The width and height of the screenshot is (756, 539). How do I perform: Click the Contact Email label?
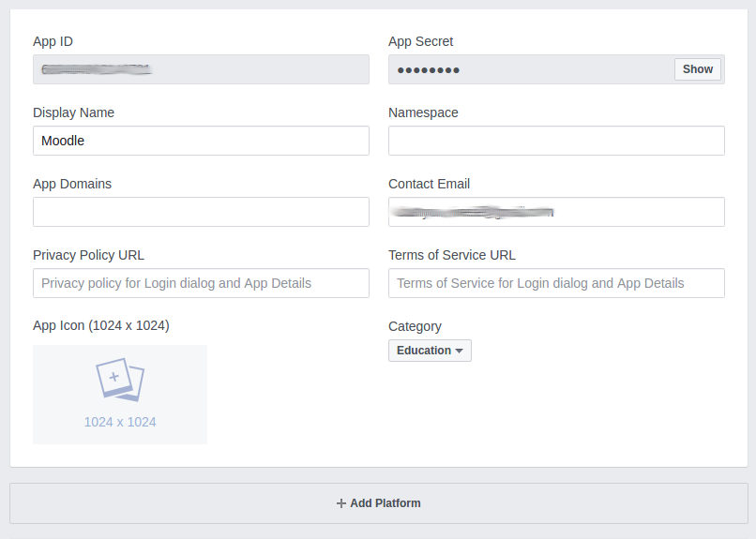pos(429,184)
